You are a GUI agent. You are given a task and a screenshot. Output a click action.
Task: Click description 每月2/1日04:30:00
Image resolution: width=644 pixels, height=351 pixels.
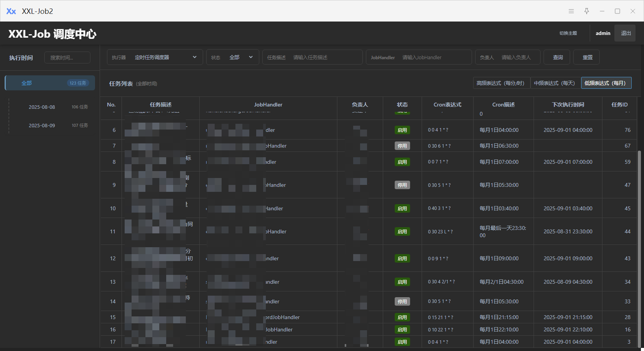coord(501,282)
